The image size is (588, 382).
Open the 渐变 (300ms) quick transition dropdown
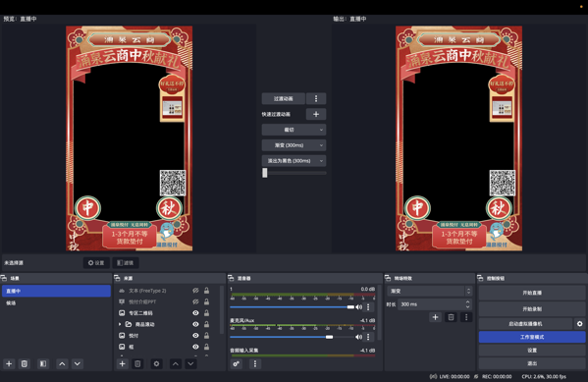pos(294,145)
